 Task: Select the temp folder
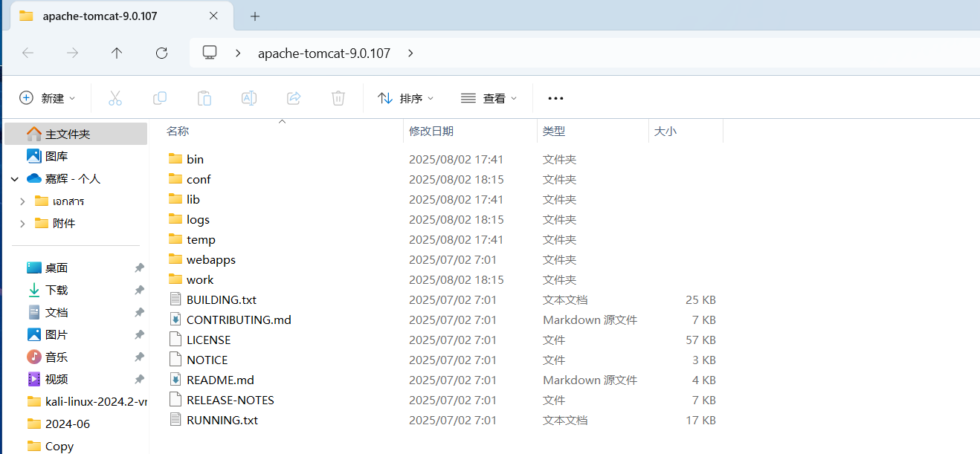pyautogui.click(x=201, y=239)
